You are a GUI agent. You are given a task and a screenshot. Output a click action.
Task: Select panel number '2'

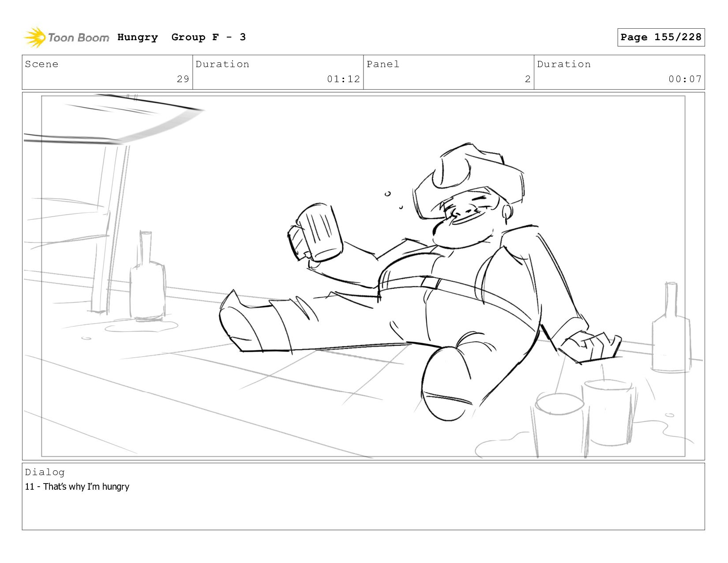pos(528,79)
